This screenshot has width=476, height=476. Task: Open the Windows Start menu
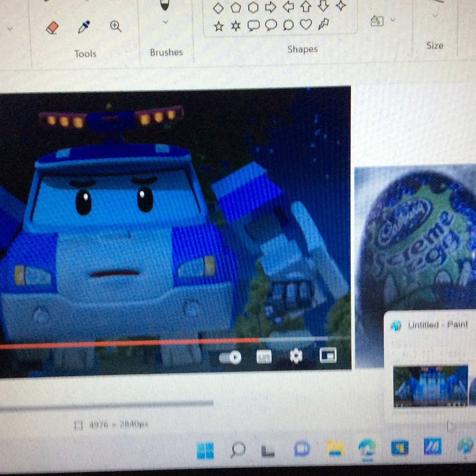205,451
